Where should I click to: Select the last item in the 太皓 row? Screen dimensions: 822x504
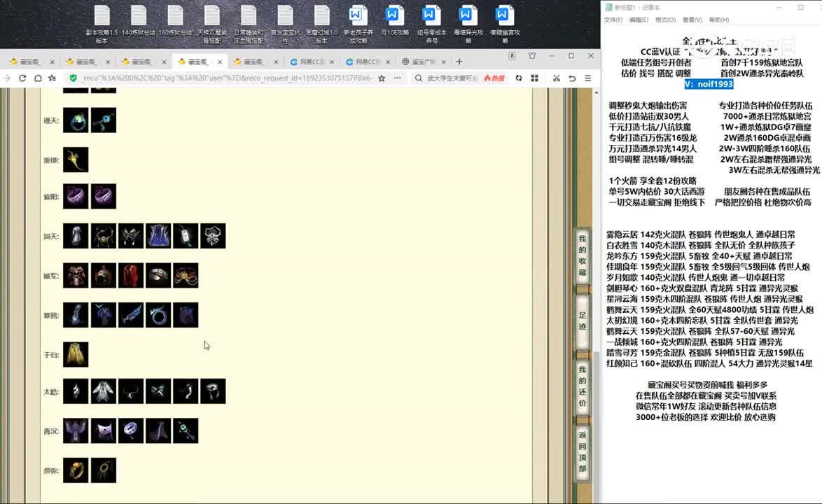point(213,391)
